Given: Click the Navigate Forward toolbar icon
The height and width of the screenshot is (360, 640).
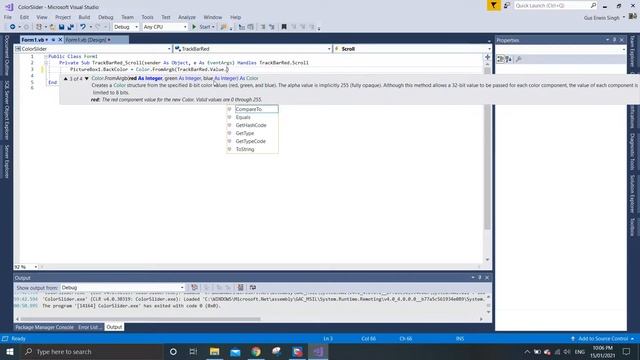Looking at the screenshot, I should point(26,27).
